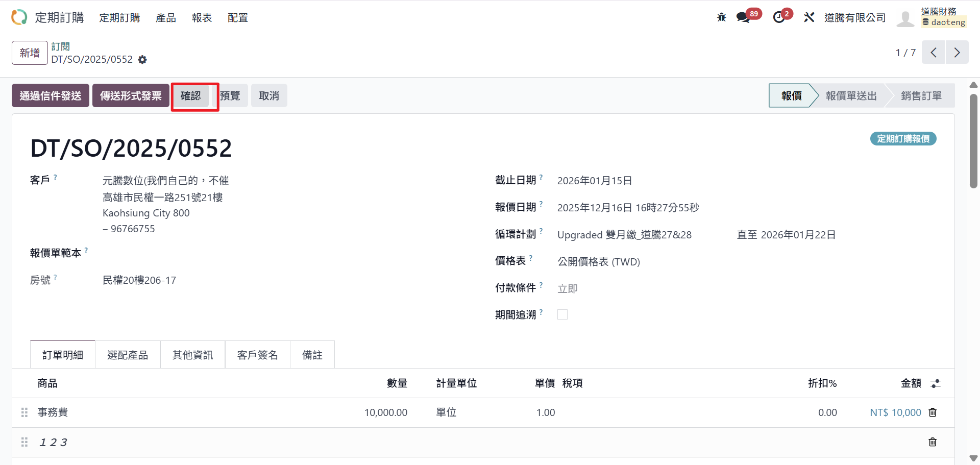Toggle the 期間追溯 checkbox
This screenshot has width=980, height=465.
562,315
